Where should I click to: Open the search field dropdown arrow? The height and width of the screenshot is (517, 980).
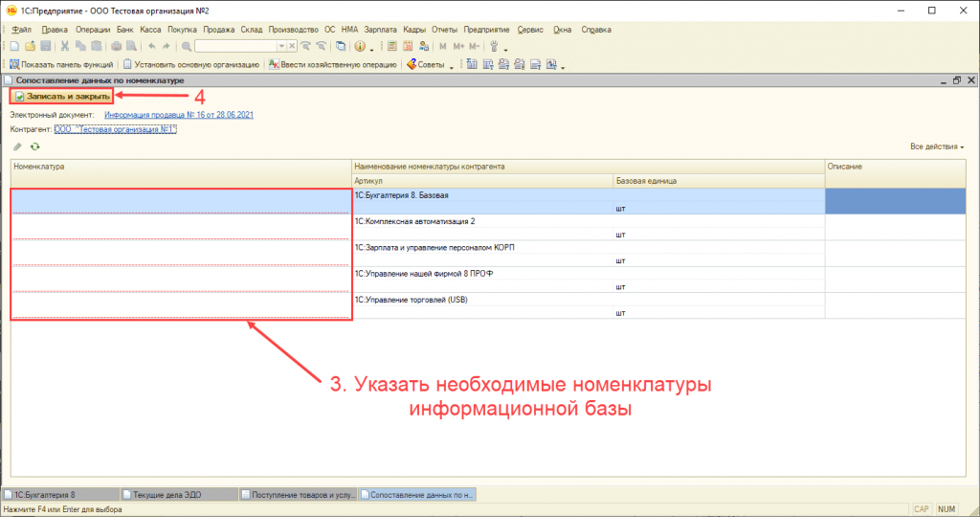point(281,46)
